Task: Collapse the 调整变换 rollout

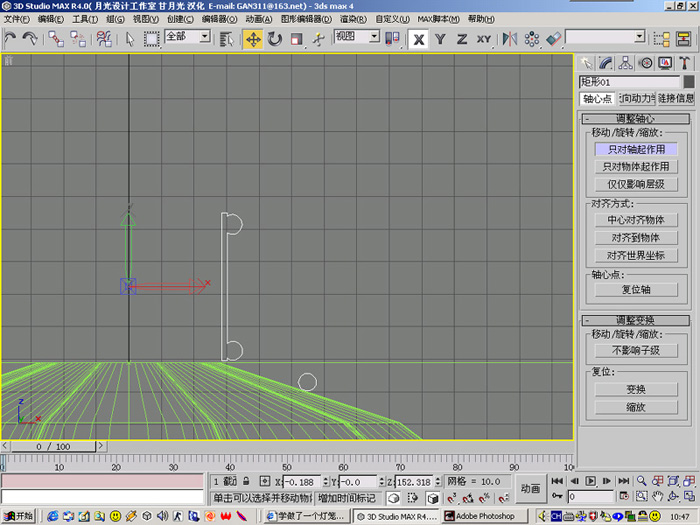Action: 636,320
